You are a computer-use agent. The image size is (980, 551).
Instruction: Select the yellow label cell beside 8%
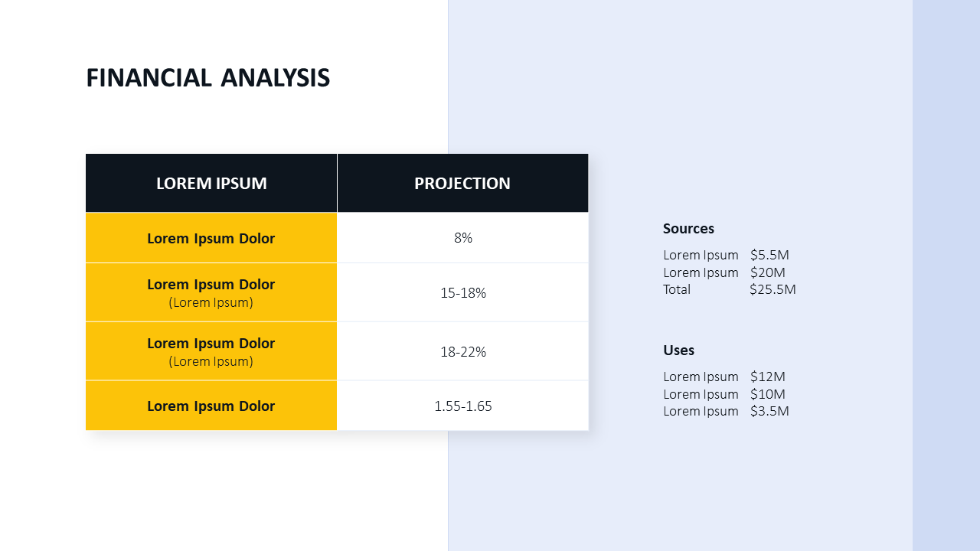(211, 238)
